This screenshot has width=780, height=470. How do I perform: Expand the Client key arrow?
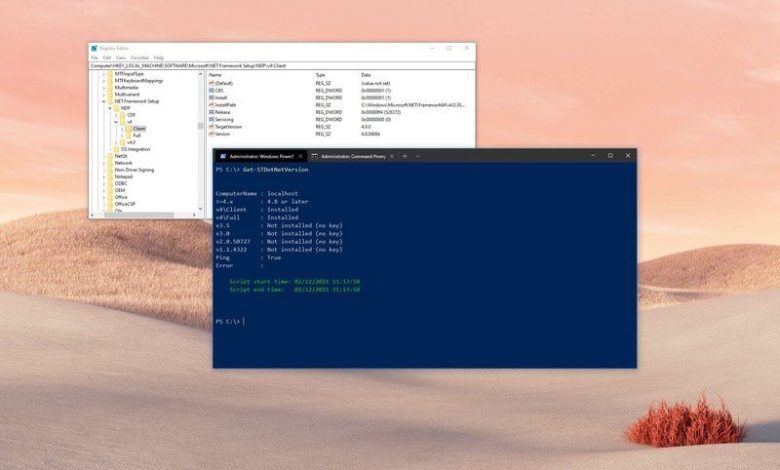pos(122,129)
